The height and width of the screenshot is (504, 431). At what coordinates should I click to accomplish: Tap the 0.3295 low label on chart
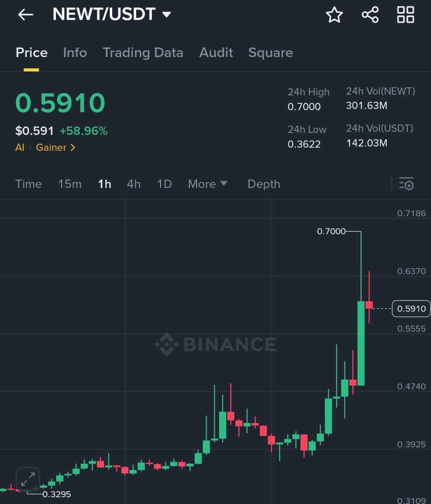tap(57, 494)
